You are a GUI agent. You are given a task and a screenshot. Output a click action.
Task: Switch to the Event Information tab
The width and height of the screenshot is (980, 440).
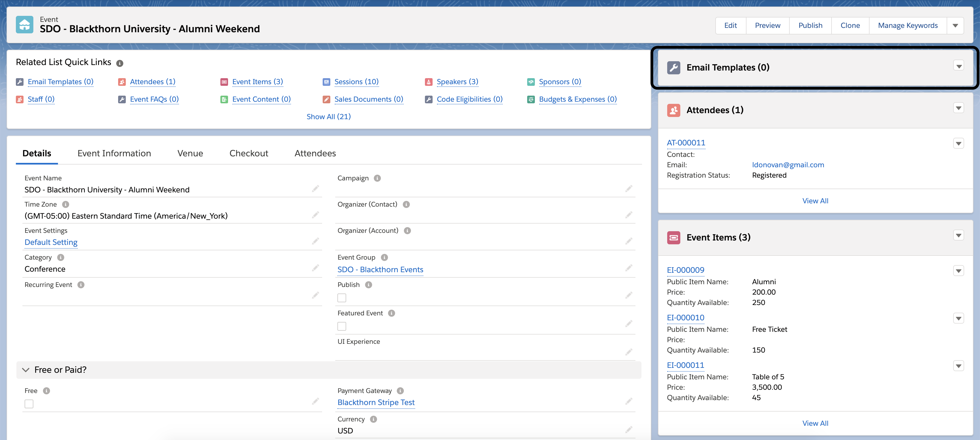[x=114, y=154]
